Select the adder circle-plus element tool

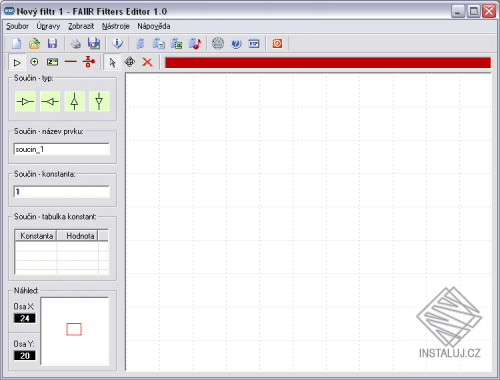[x=34, y=62]
